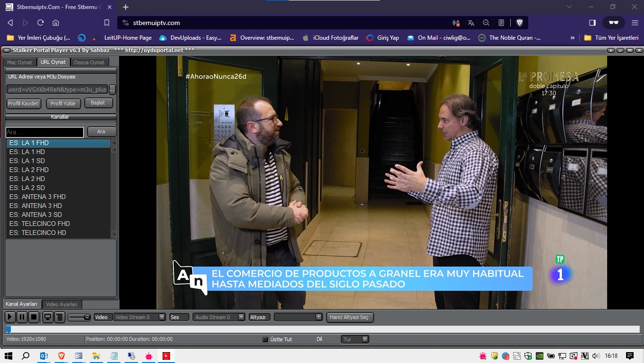Switch to Kanal Ayarları tab

(21, 304)
